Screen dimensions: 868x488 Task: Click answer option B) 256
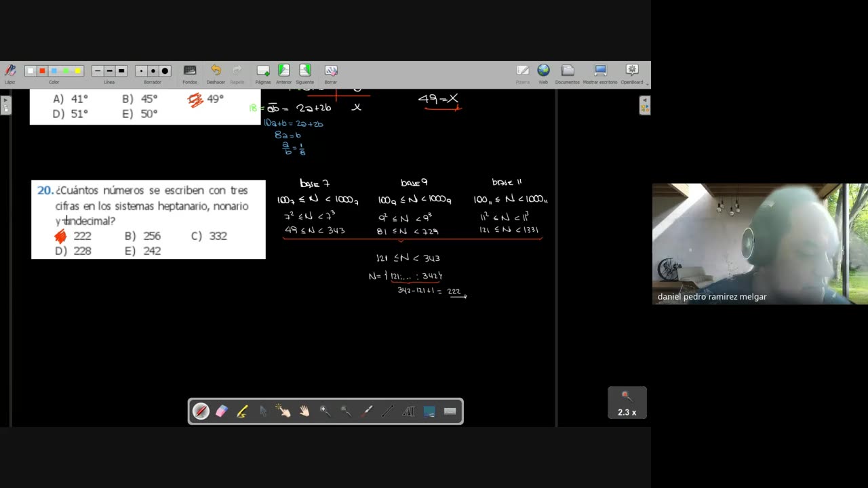[x=142, y=236]
